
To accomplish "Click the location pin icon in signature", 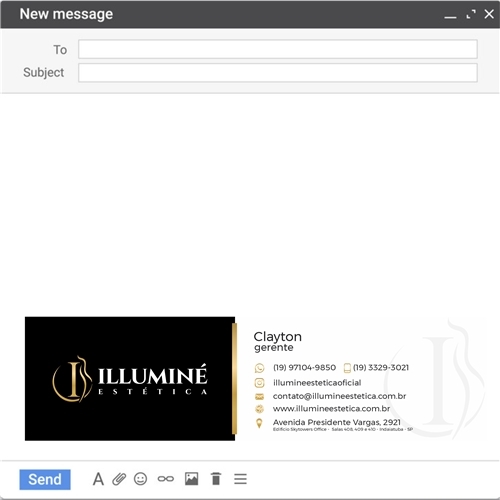I will coord(259,423).
